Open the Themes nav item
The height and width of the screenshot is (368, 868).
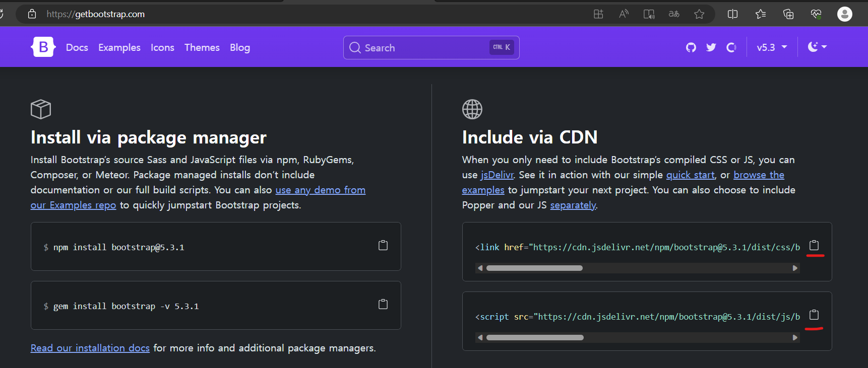tap(202, 47)
